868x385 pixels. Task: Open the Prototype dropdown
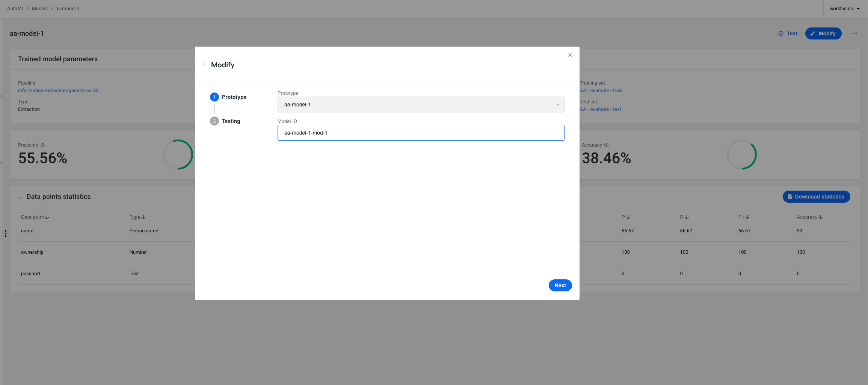click(x=421, y=105)
